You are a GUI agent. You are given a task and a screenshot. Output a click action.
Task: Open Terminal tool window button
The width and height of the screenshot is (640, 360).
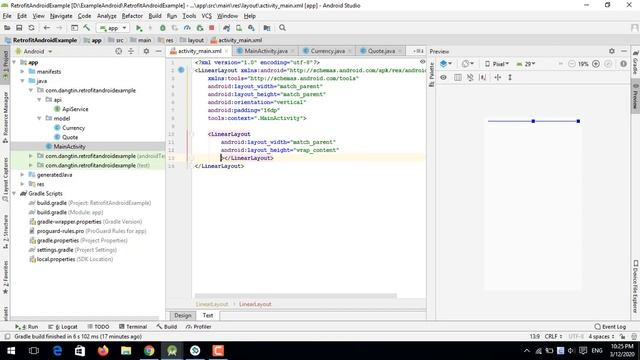(x=133, y=327)
